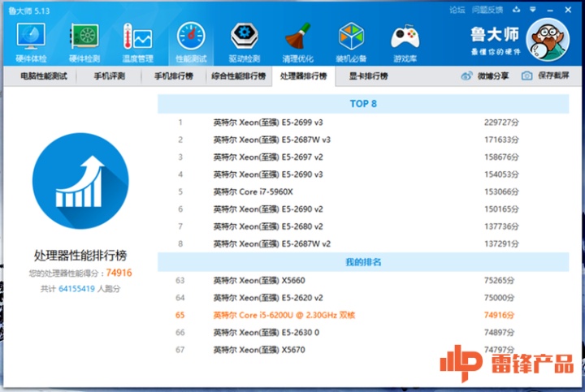Select the Xeon E5-2630 0 row
This screenshot has height=392, width=585.
tap(363, 333)
